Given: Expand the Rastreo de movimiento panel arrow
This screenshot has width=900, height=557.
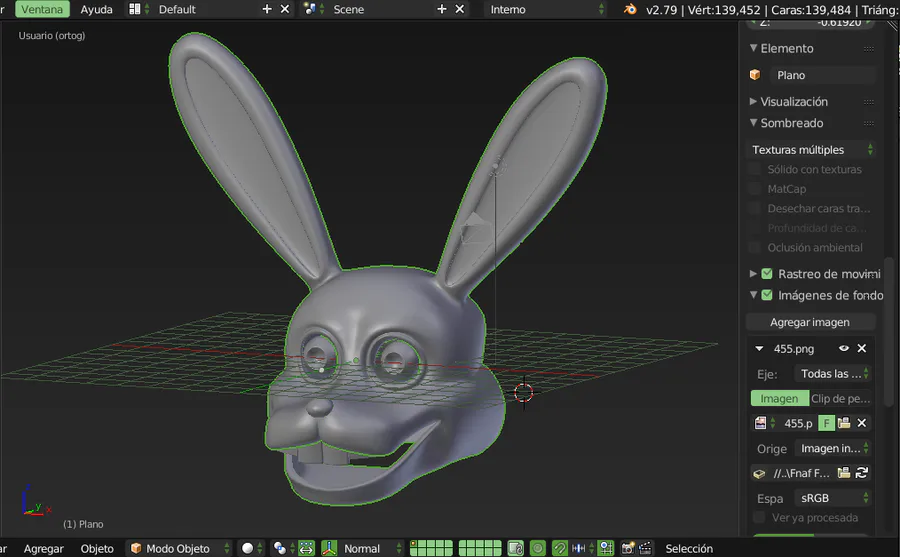Looking at the screenshot, I should coord(753,274).
